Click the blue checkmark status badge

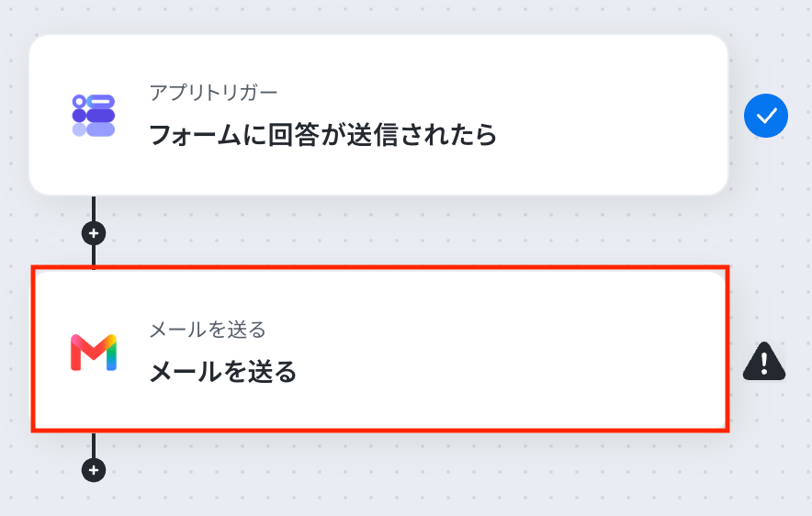pyautogui.click(x=766, y=116)
